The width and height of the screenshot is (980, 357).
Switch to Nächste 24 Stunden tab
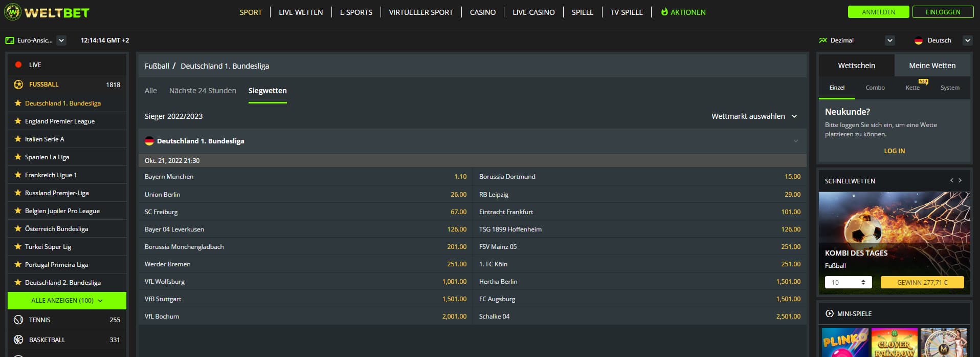pos(203,91)
